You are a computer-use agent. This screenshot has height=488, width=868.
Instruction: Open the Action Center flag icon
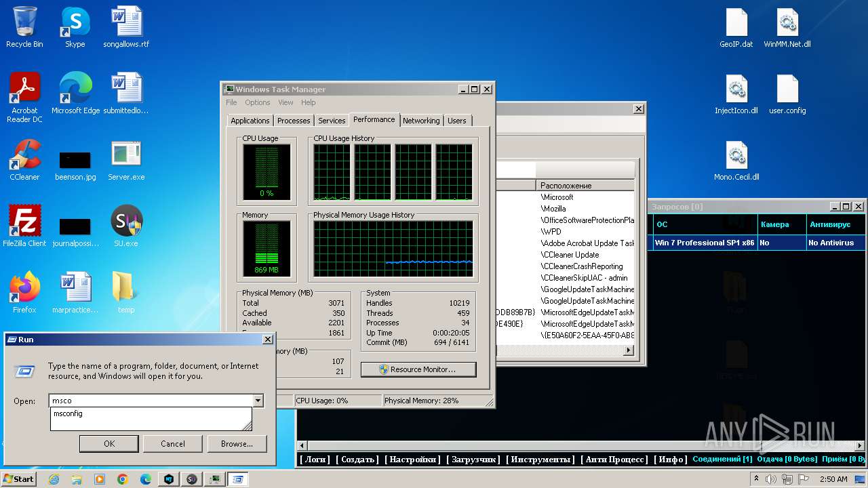tap(804, 479)
